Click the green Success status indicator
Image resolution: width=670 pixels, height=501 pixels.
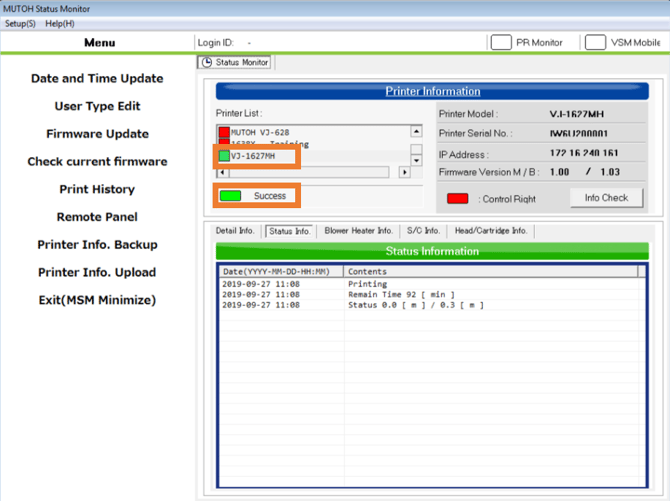point(231,196)
